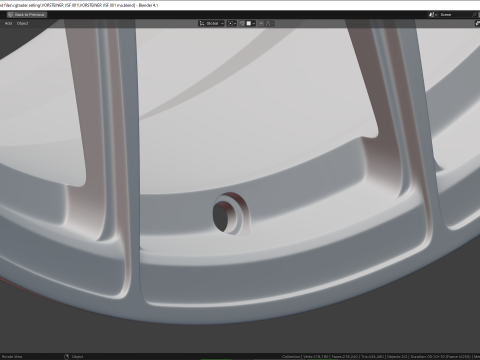Click the Duration entry in status bar
480x360 pixels.
point(440,357)
